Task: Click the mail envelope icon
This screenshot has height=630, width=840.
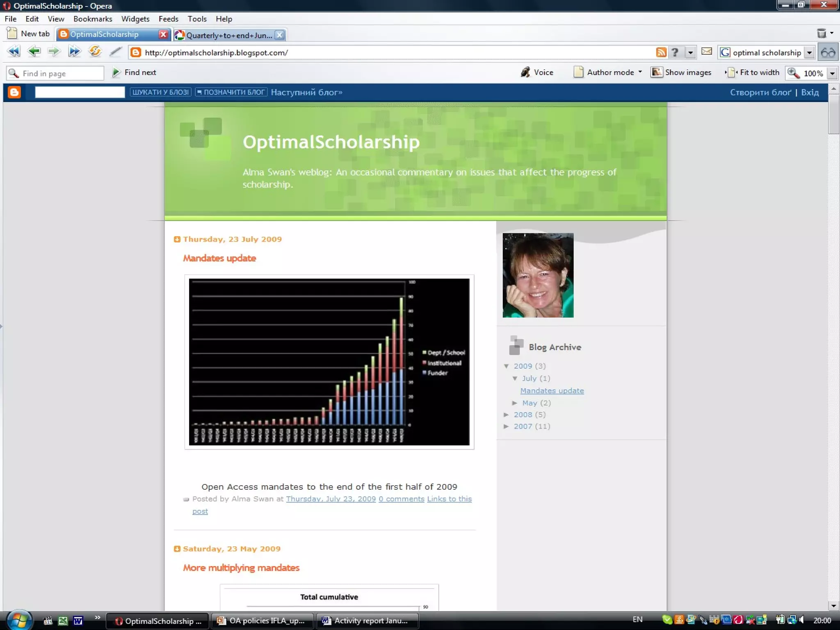Action: pyautogui.click(x=706, y=52)
